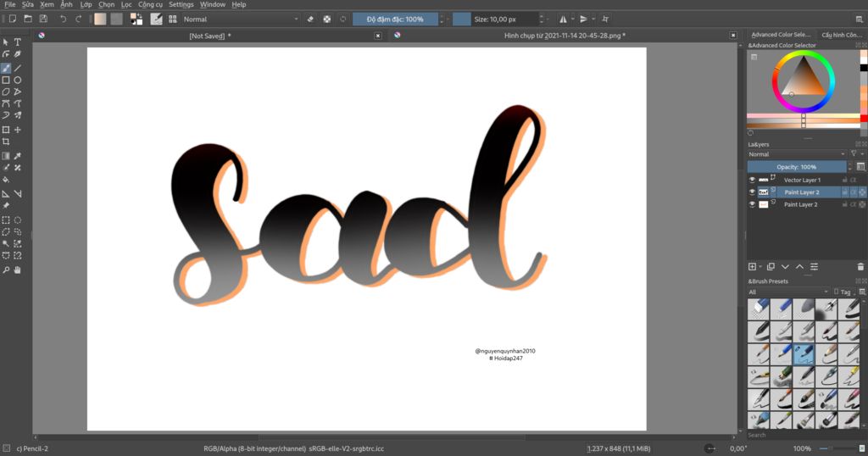Screen dimensions: 868x456
Task: Select the Bezier Curve tool
Action: point(6,103)
